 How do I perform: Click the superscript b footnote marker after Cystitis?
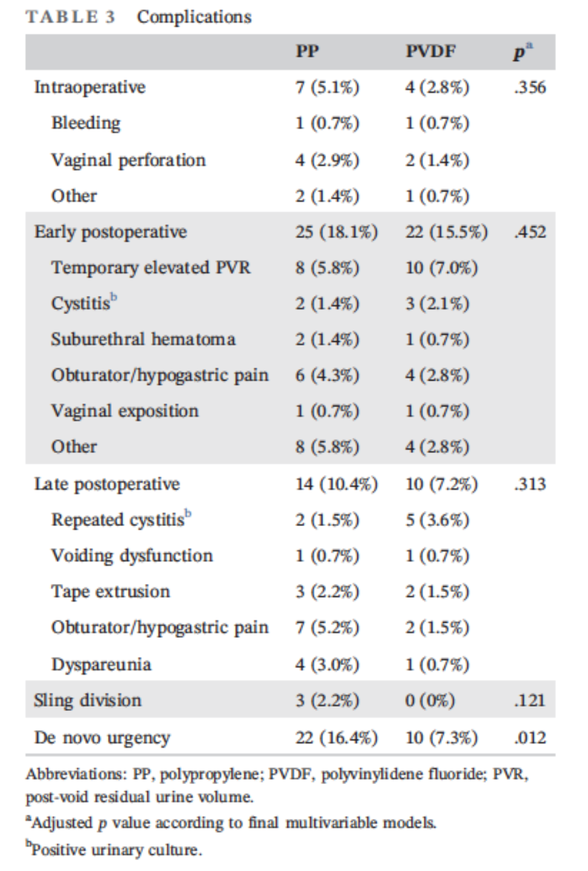point(114,297)
